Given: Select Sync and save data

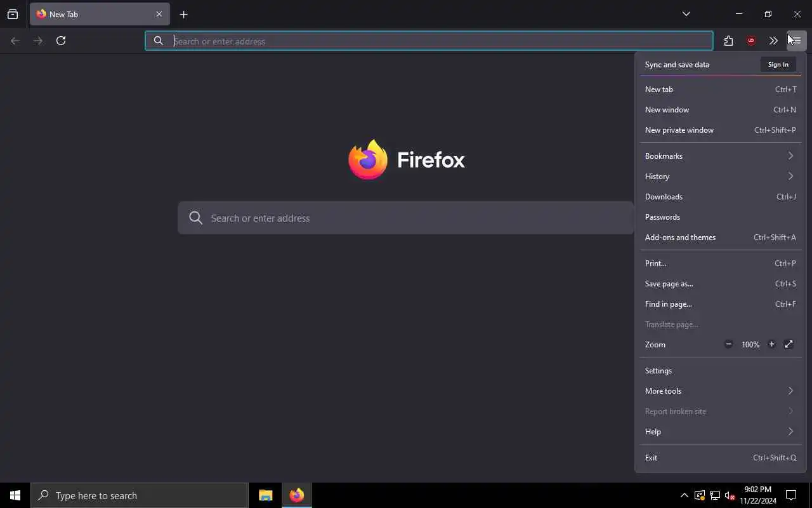Looking at the screenshot, I should pos(677,64).
